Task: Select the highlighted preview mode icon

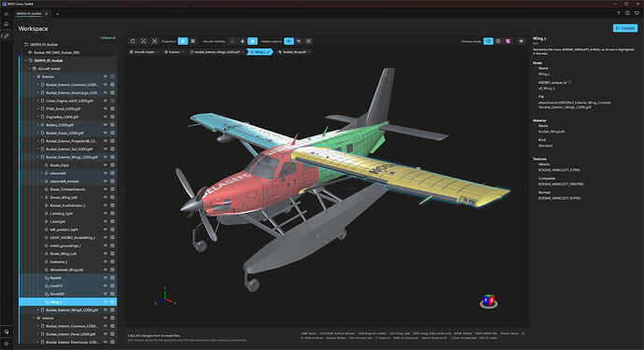Action: (488, 41)
